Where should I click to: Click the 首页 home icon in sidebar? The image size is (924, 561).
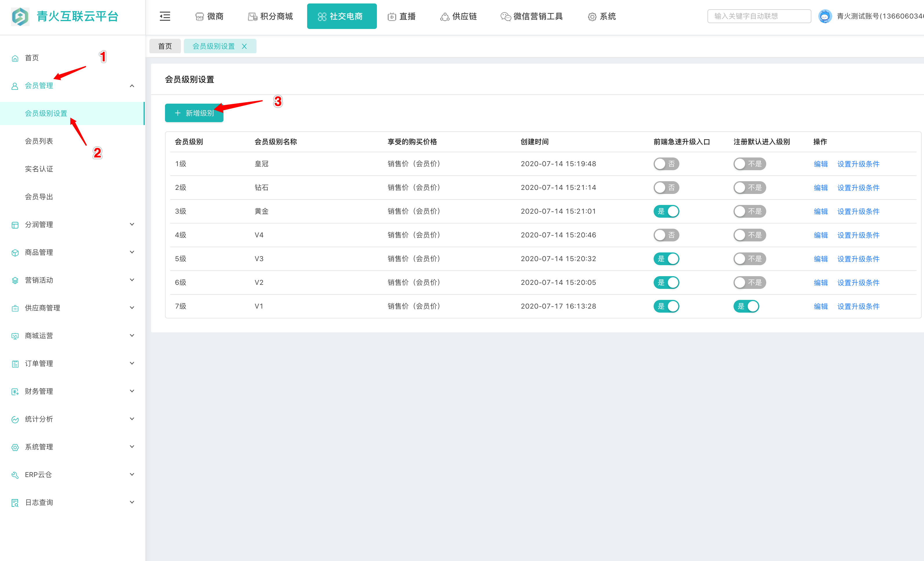15,58
